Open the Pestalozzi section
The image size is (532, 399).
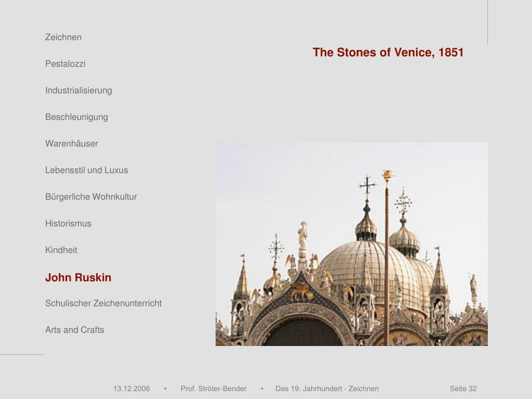coord(65,64)
